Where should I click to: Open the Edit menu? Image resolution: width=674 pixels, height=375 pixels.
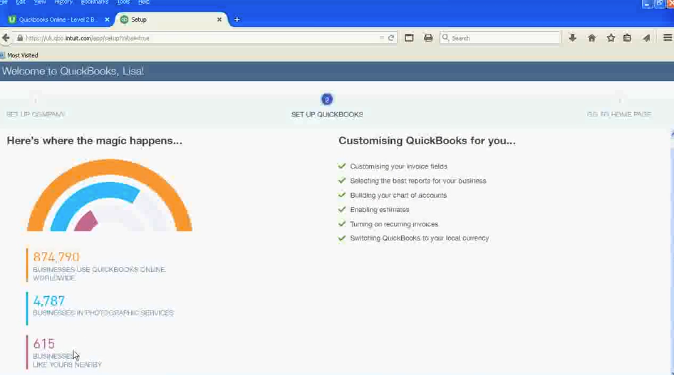[20, 2]
